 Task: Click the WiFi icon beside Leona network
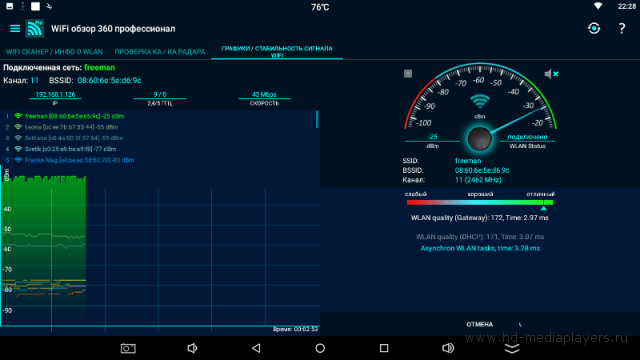pyautogui.click(x=18, y=127)
